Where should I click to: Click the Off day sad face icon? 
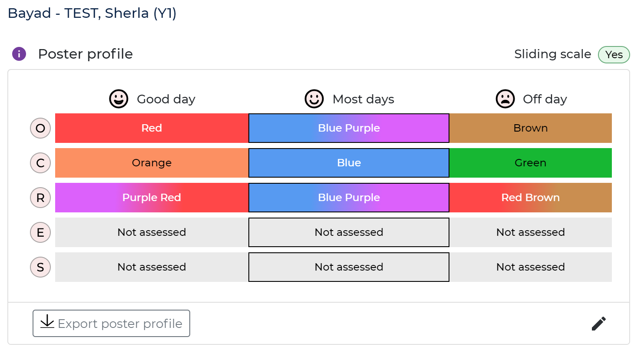point(505,99)
